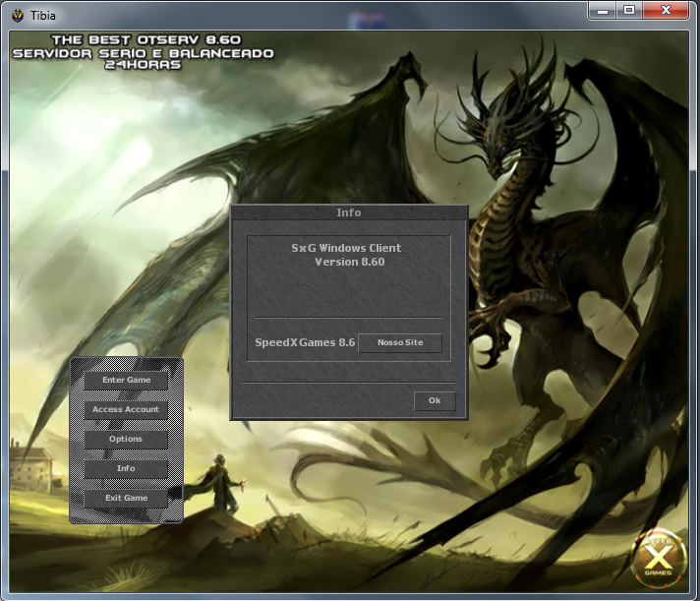This screenshot has height=601, width=700.
Task: Click the Info dialog title bar
Action: click(x=349, y=212)
